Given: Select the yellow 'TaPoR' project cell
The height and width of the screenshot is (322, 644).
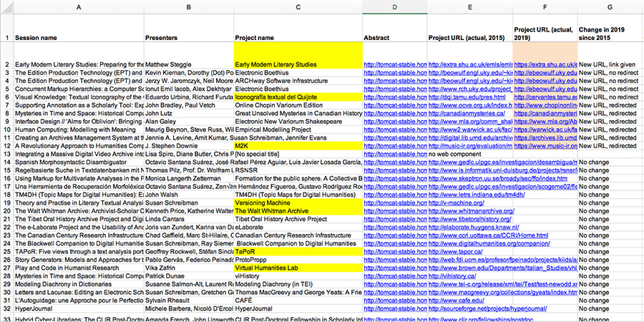Looking at the screenshot, I should (x=298, y=252).
